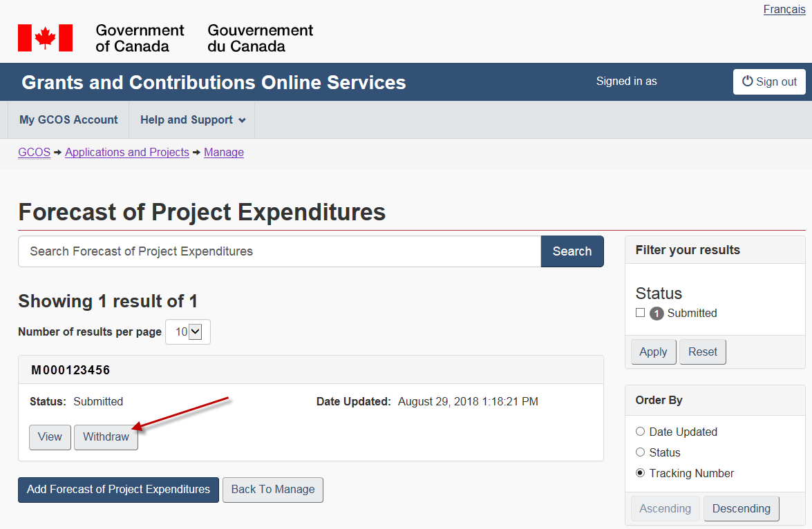The height and width of the screenshot is (529, 812).
Task: Expand the Help and Support menu
Action: click(192, 120)
